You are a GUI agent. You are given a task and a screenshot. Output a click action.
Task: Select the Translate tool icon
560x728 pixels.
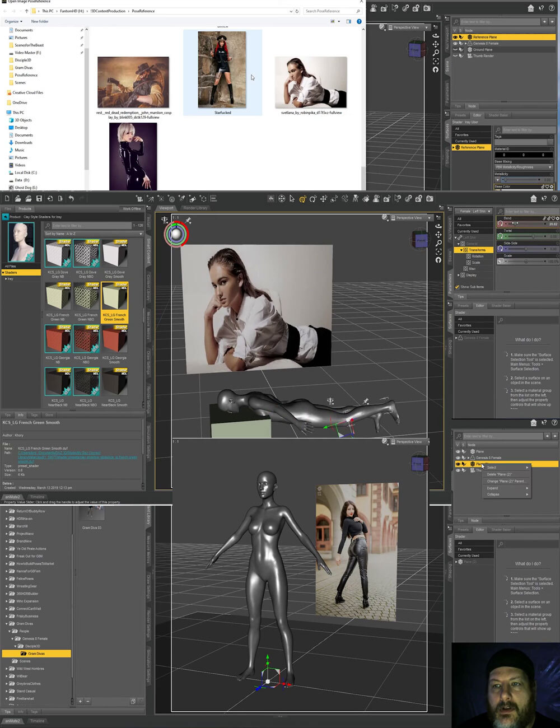(323, 198)
